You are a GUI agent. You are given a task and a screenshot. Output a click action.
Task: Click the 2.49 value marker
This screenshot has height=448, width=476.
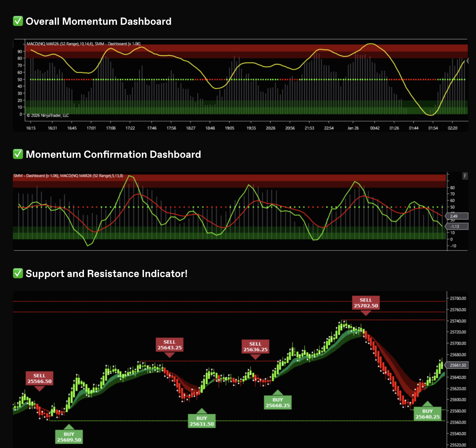point(456,216)
